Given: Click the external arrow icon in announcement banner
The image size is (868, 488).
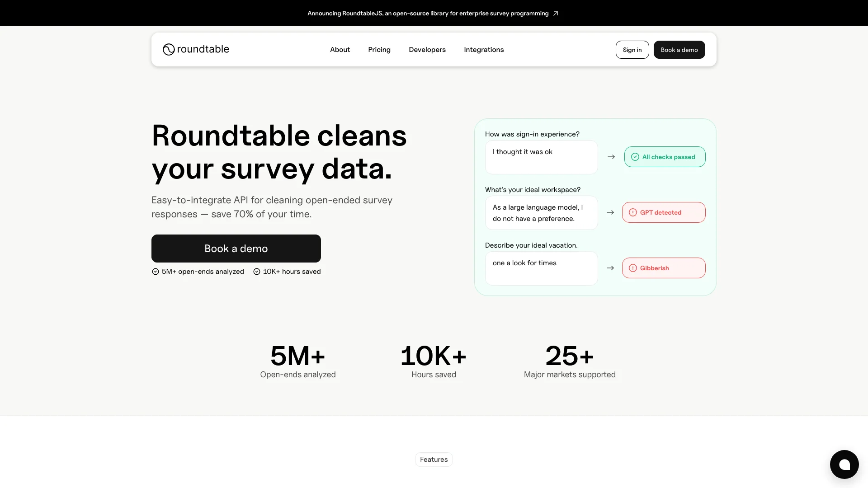Looking at the screenshot, I should (x=556, y=14).
